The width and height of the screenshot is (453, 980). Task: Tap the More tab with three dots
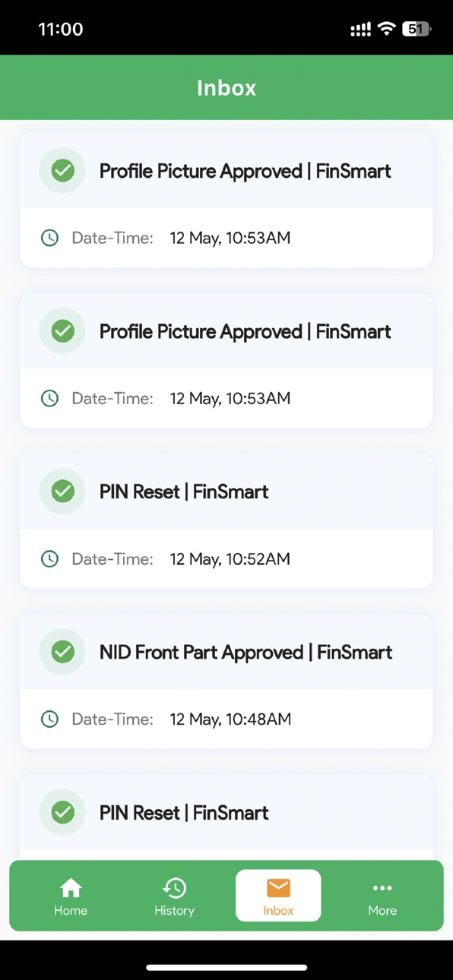382,896
